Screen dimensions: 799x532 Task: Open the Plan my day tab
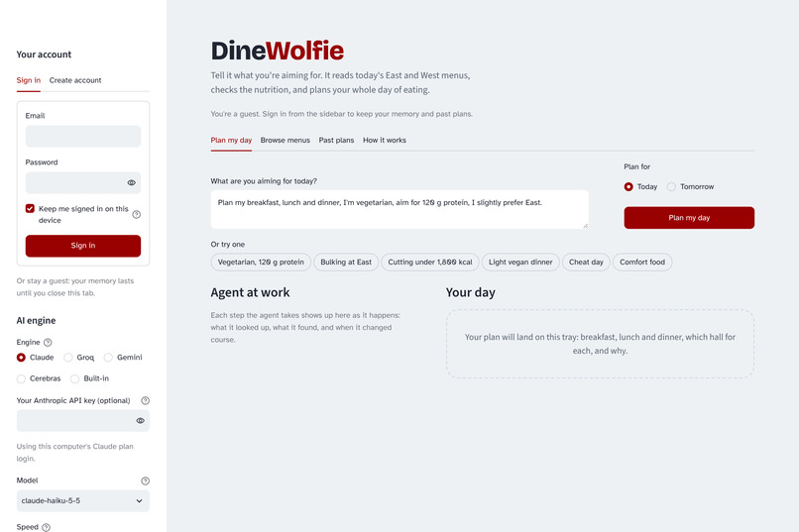[x=231, y=141]
